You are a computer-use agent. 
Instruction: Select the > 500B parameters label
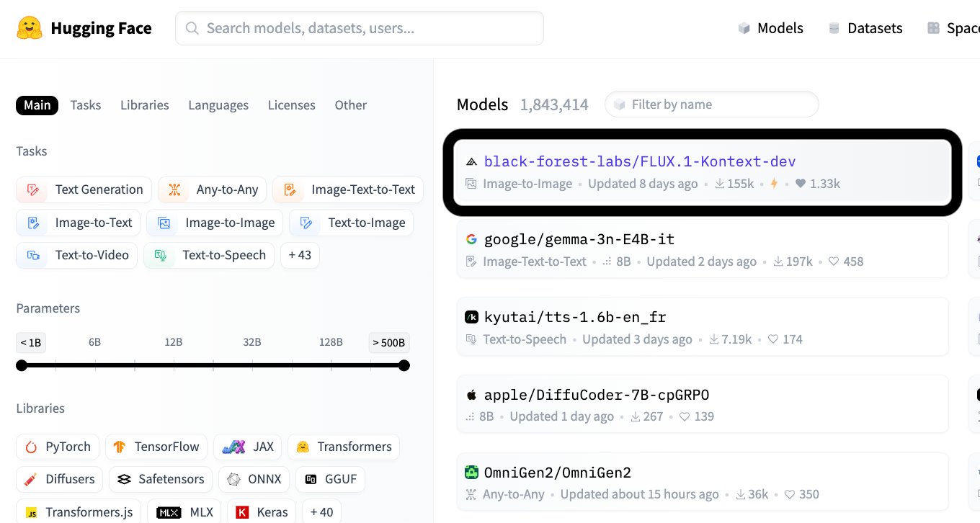tap(389, 342)
